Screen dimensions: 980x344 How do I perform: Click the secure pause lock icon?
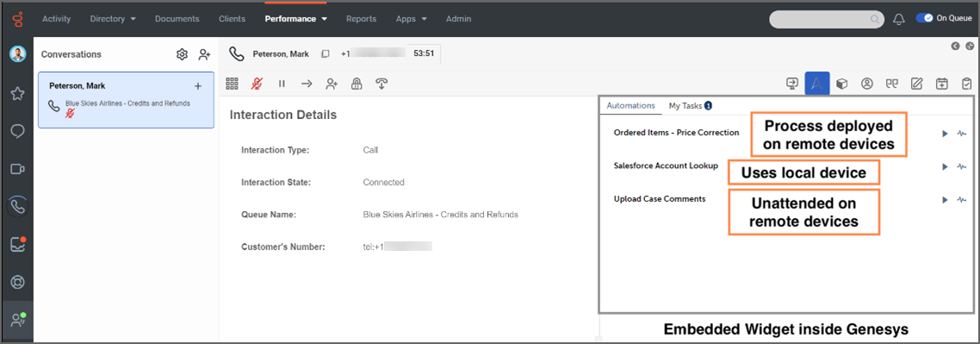357,83
